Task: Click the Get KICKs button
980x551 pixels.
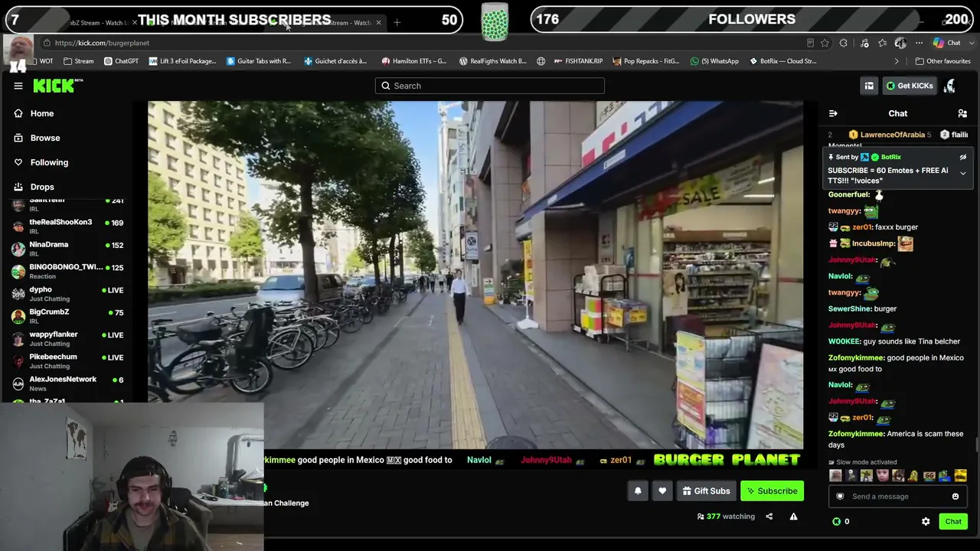Action: (910, 86)
